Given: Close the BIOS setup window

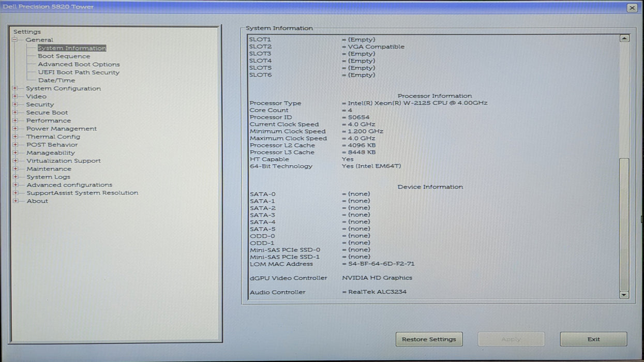Looking at the screenshot, I should click(632, 8).
